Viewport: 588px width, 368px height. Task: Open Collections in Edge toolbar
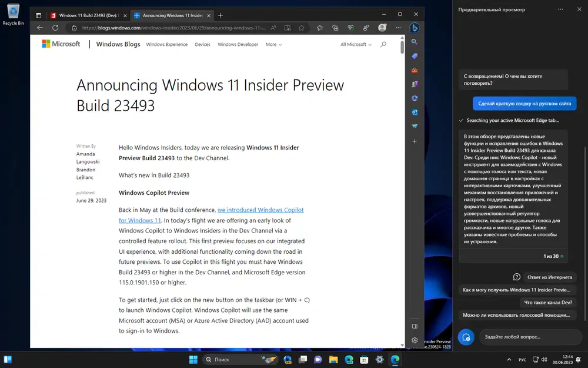(x=335, y=28)
